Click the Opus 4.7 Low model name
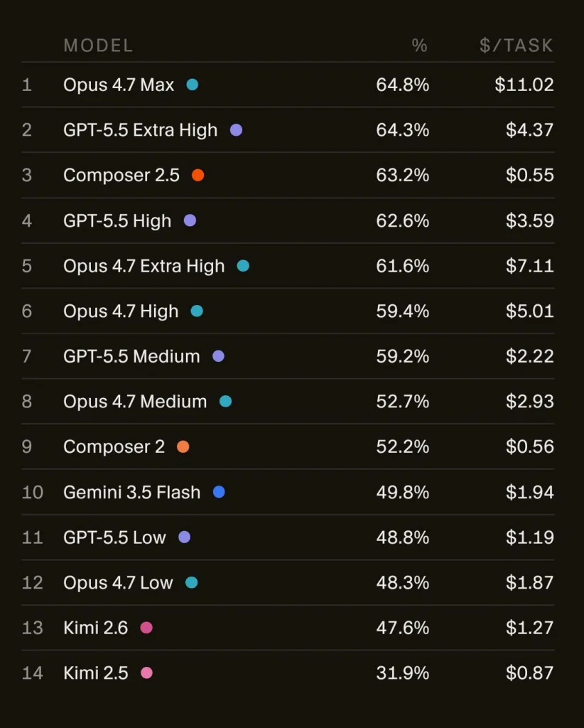Viewport: 584px width, 728px height. (118, 583)
